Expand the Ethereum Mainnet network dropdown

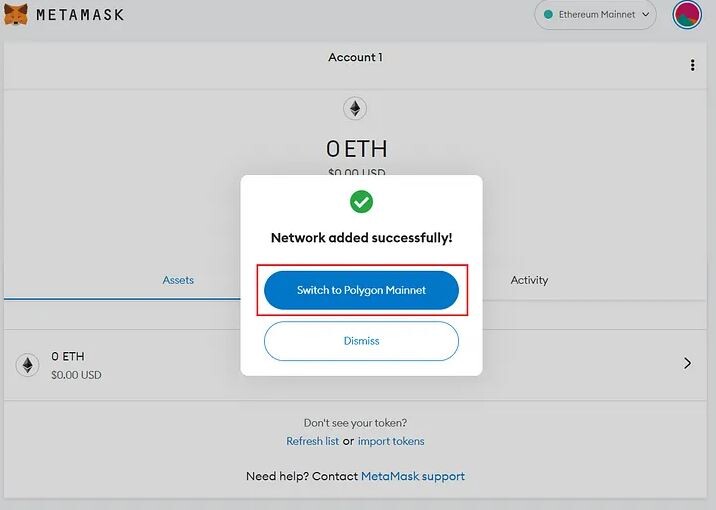[595, 15]
